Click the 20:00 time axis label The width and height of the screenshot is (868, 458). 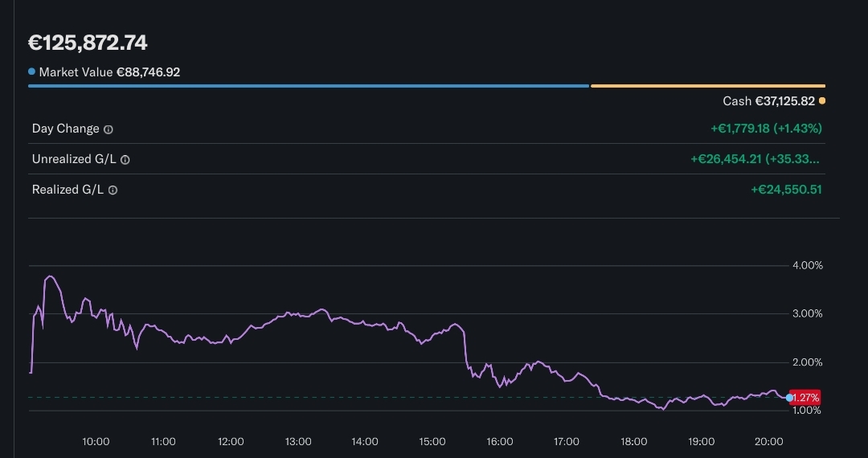(769, 441)
